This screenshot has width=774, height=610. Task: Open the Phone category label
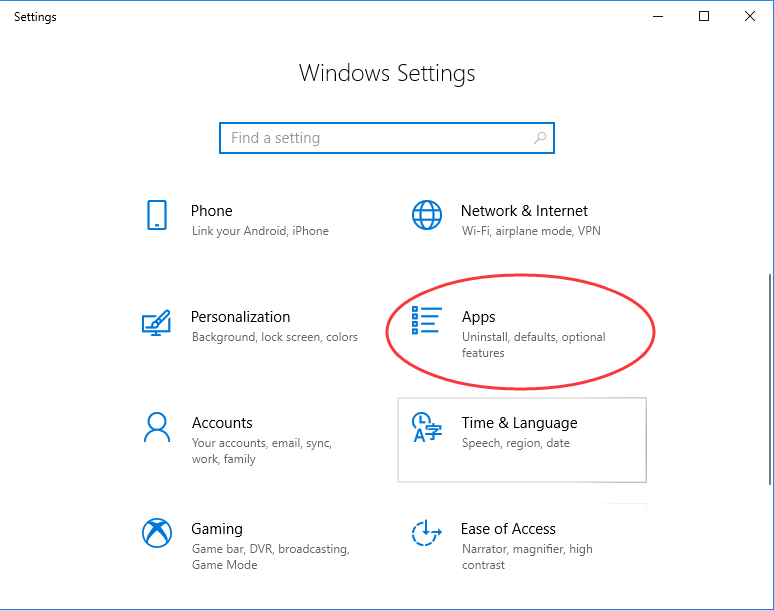pos(211,211)
